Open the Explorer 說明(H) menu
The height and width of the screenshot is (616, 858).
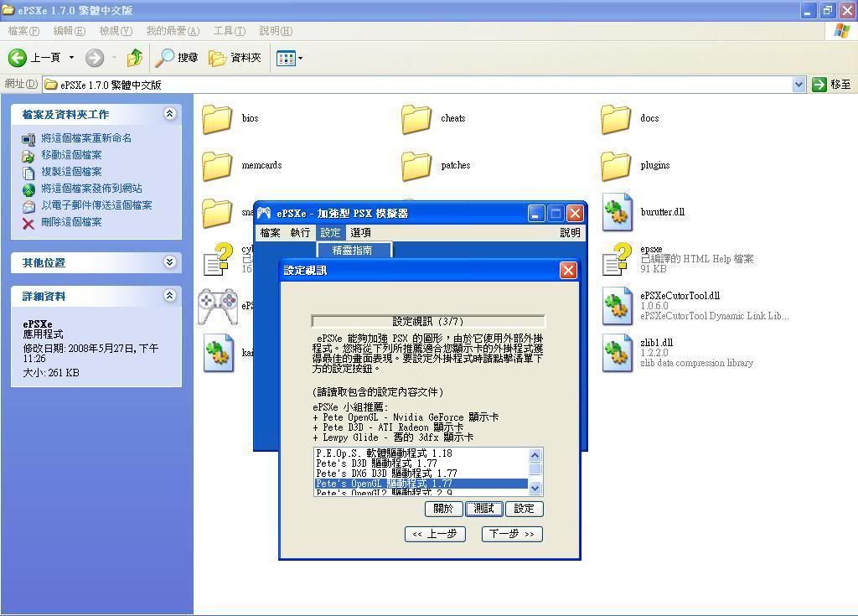[x=276, y=31]
